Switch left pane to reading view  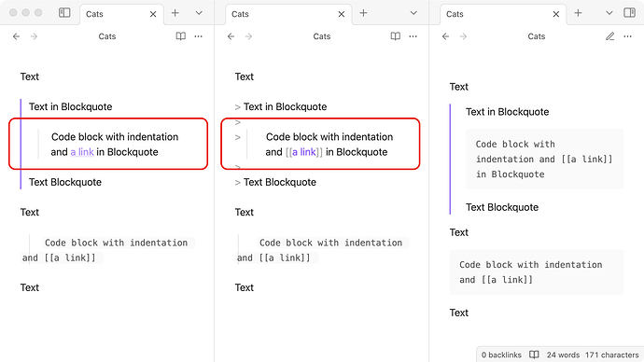pos(181,36)
